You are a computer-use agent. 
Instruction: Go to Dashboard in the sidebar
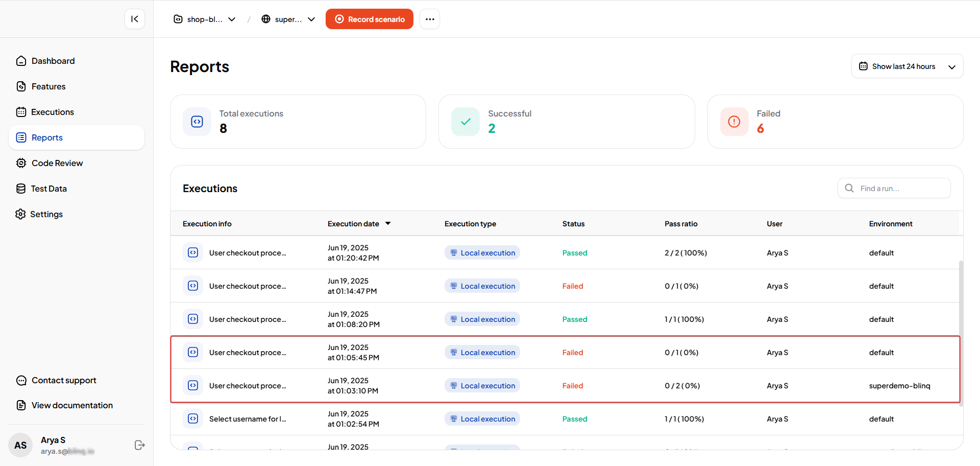coord(53,61)
